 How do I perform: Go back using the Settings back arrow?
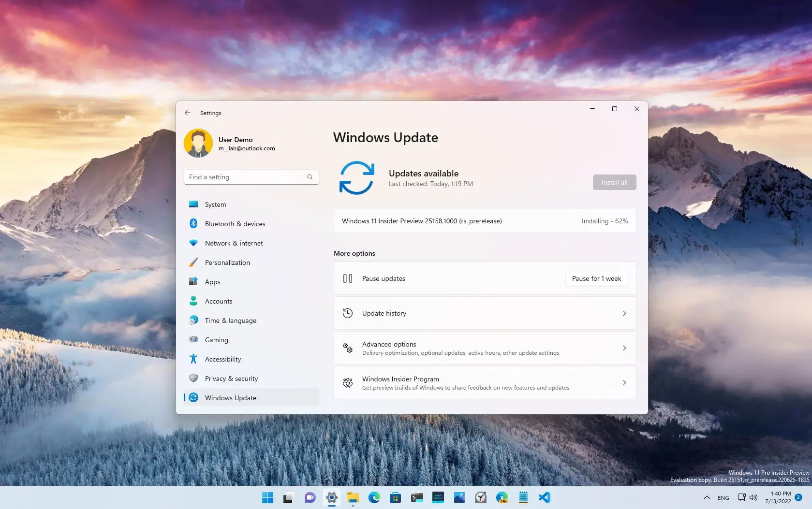click(x=188, y=113)
